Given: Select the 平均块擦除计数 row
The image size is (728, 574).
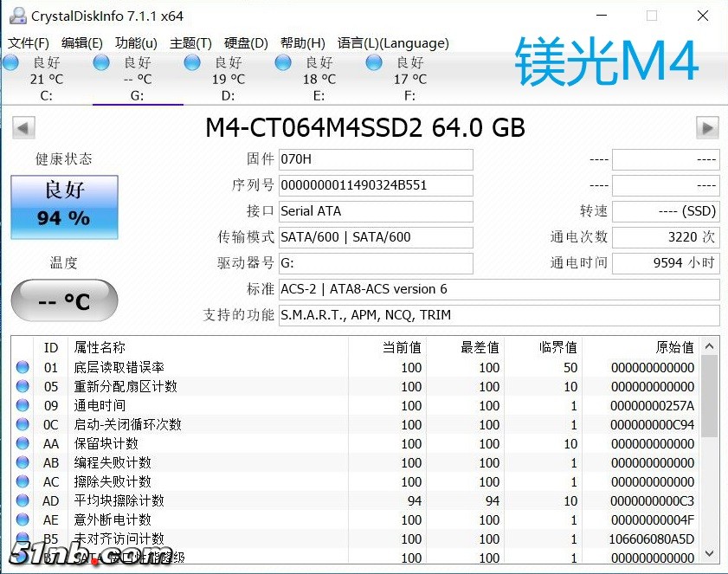Looking at the screenshot, I should (356, 500).
